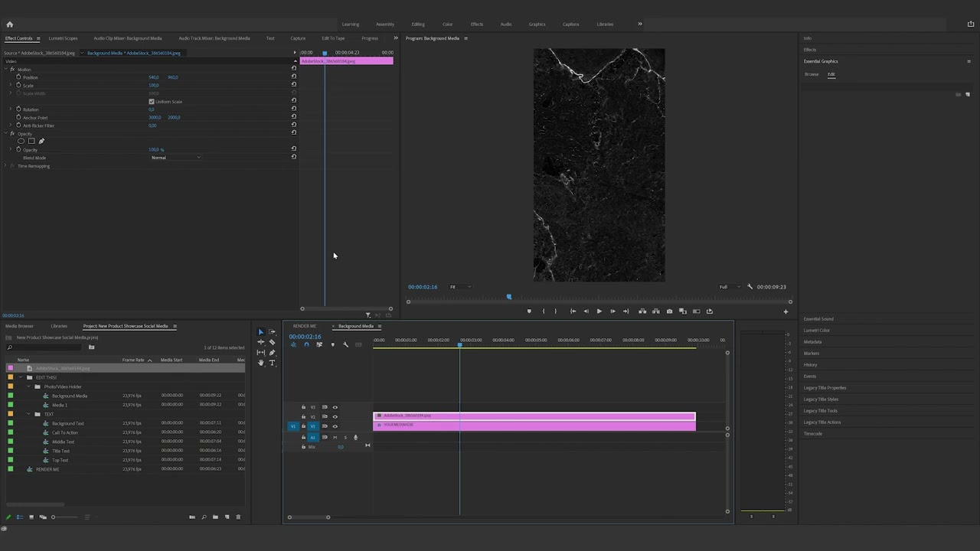Select the Browse tab in Essential Graphics

click(x=812, y=74)
